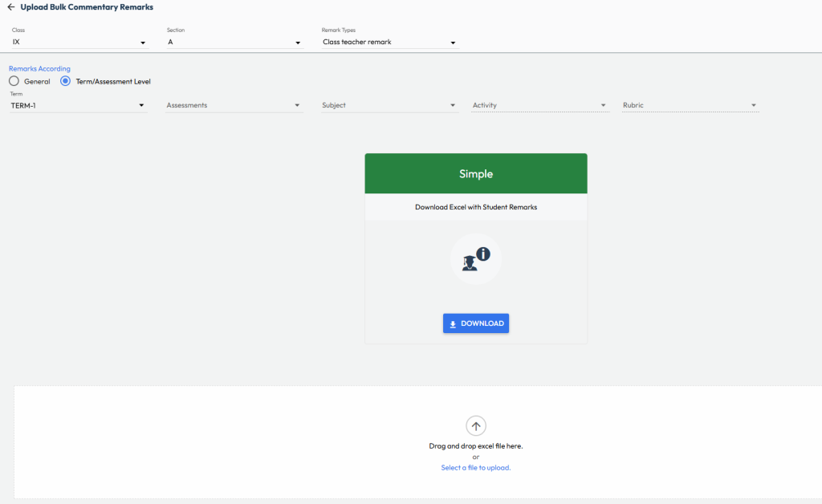Click the Upload Bulk Commentary Remarks title
Viewport: 822px width, 504px height.
87,7
